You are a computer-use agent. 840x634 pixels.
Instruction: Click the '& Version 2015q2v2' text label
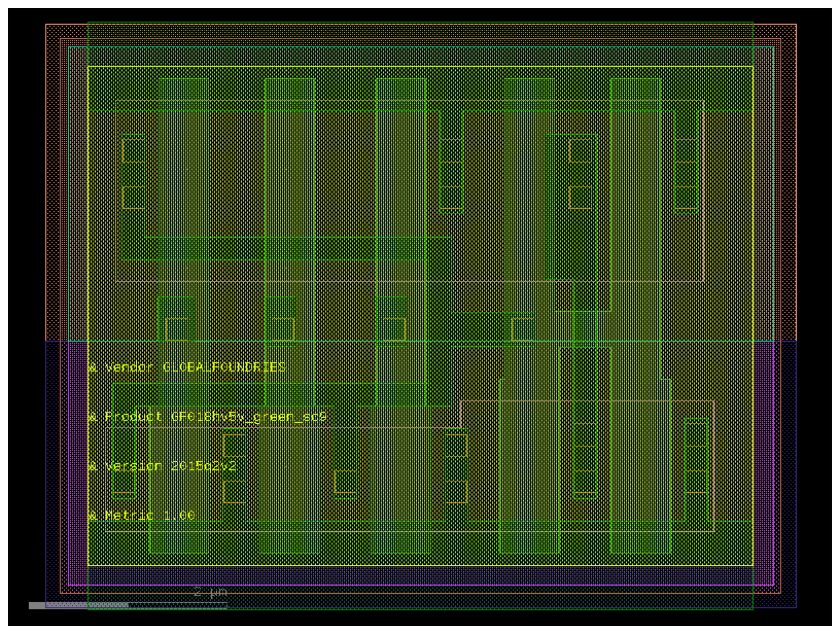point(163,466)
